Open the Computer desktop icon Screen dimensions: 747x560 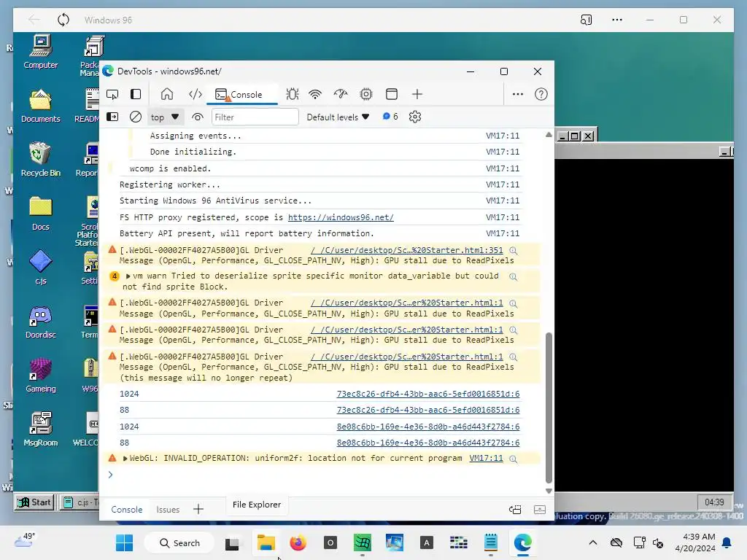(41, 52)
